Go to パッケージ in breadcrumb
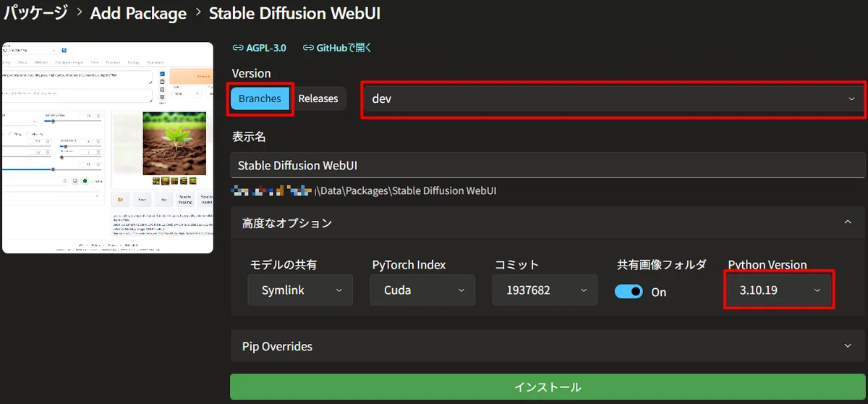The image size is (868, 404). [x=35, y=13]
